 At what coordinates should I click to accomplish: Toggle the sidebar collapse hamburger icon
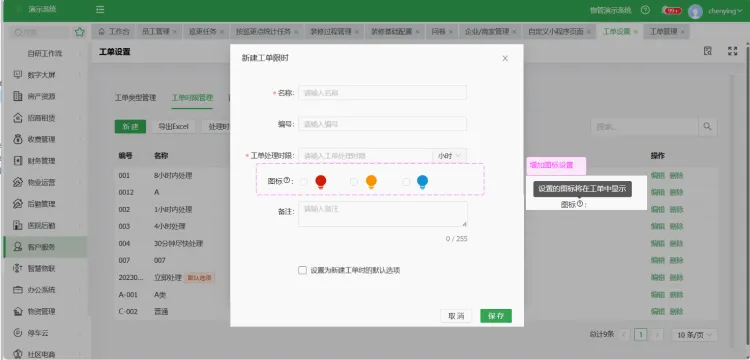click(x=100, y=10)
